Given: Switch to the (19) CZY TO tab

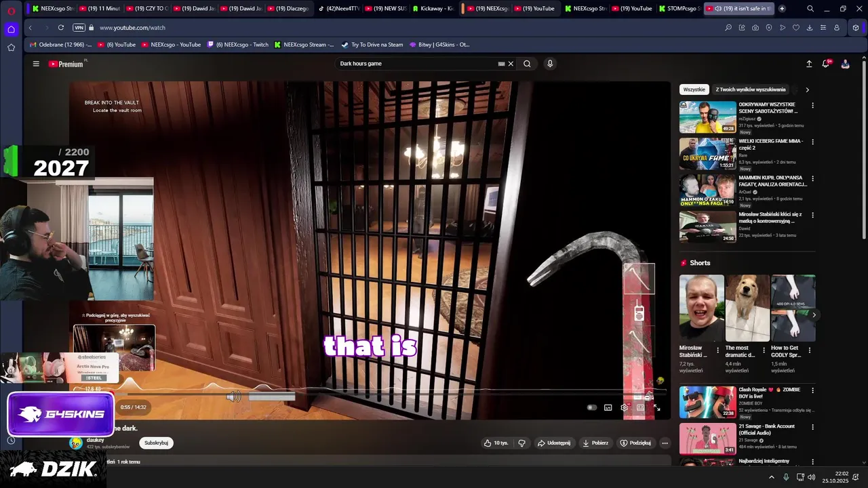Looking at the screenshot, I should (149, 9).
